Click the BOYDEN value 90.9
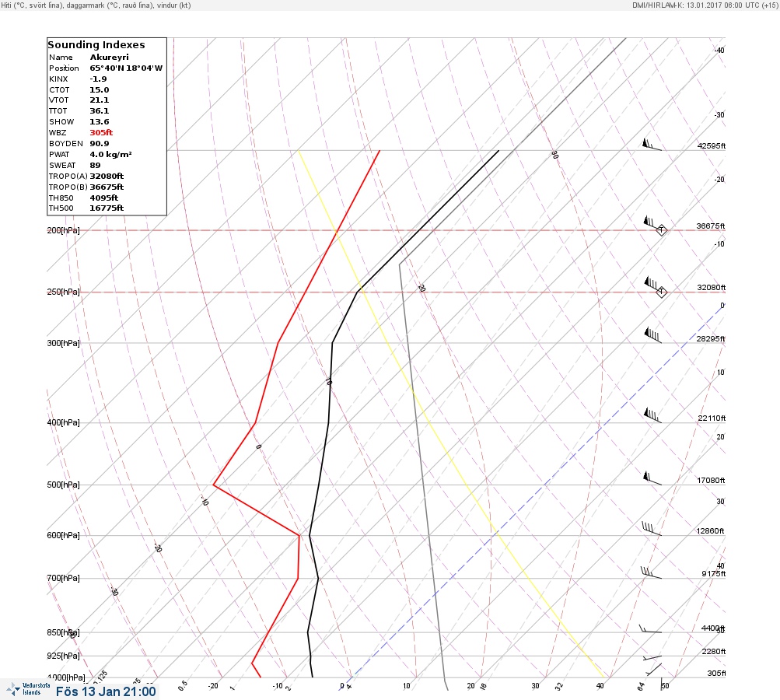Screen dimensions: 780x700 [100, 144]
